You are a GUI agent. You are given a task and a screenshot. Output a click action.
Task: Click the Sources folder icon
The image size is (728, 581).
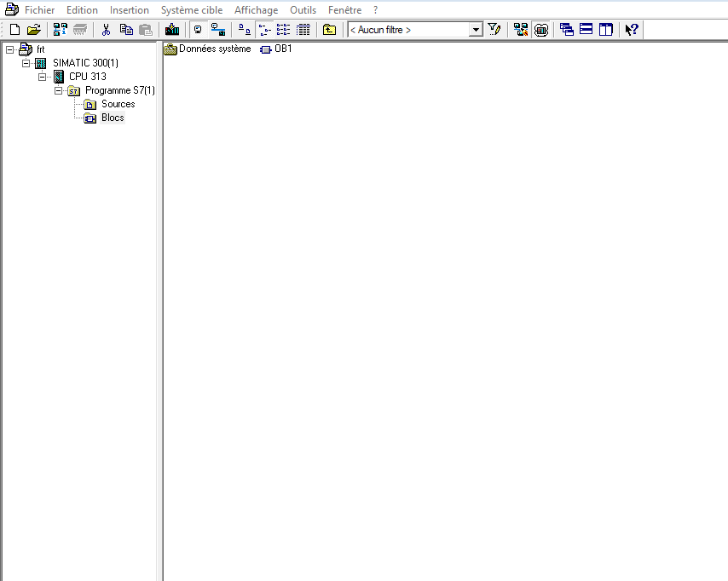(90, 105)
